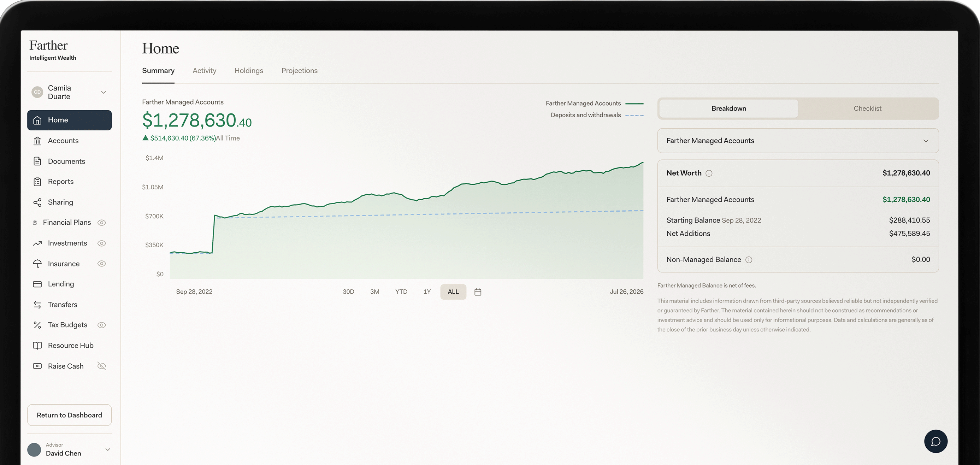Click the Return to Dashboard button
Image resolution: width=980 pixels, height=465 pixels.
[69, 415]
